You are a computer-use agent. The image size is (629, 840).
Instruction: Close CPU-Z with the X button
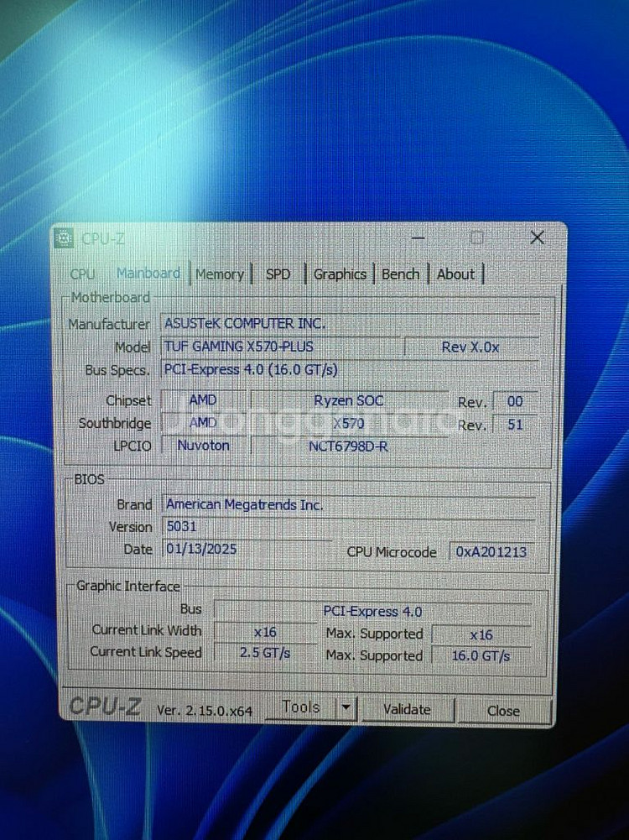tap(537, 237)
